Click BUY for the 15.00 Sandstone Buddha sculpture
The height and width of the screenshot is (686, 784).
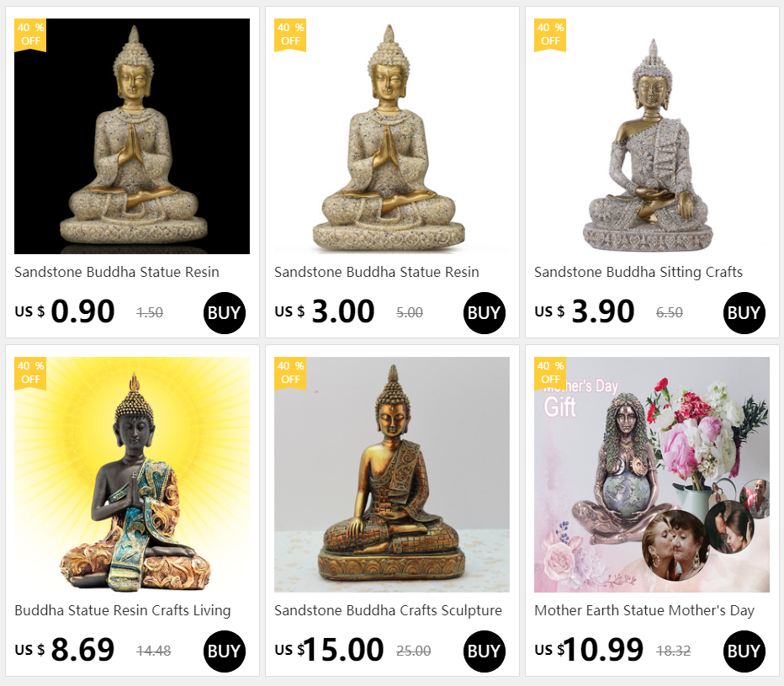point(485,651)
